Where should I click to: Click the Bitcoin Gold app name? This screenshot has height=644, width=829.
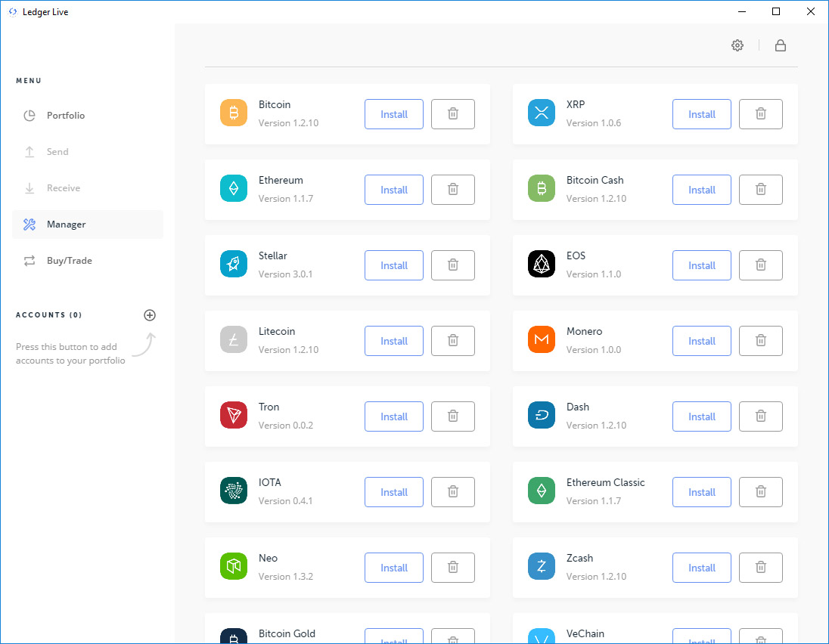287,633
